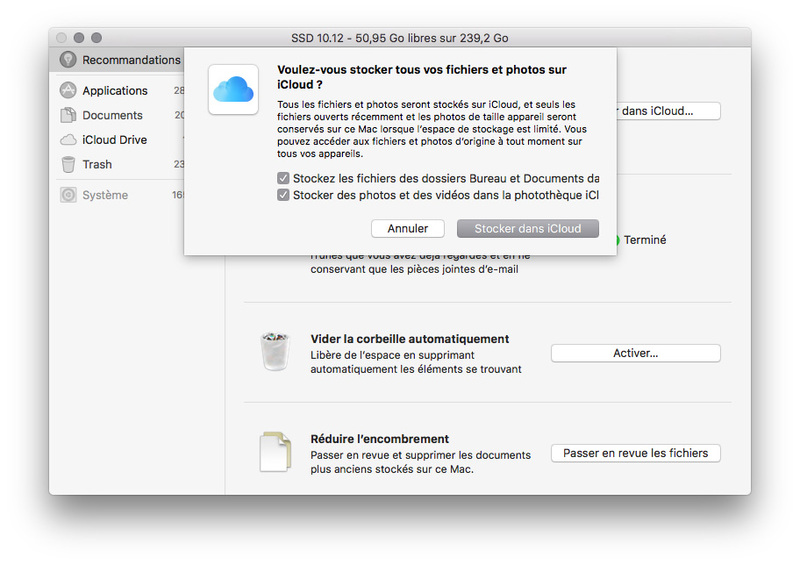Click the full trash can icon
The width and height of the screenshot is (800, 565).
275,351
